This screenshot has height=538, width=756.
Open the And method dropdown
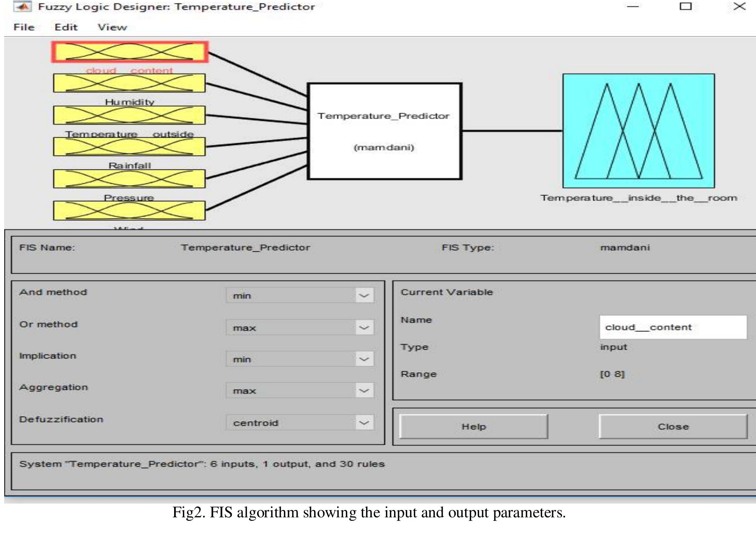click(x=300, y=295)
